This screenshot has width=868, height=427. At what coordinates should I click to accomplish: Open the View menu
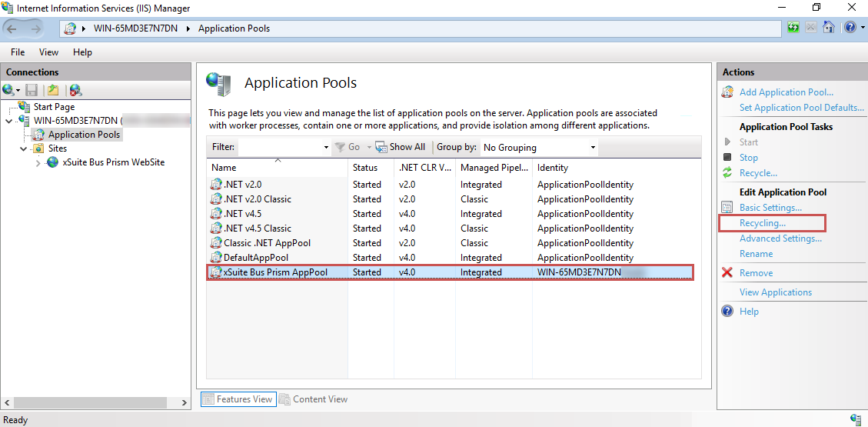pyautogui.click(x=48, y=52)
